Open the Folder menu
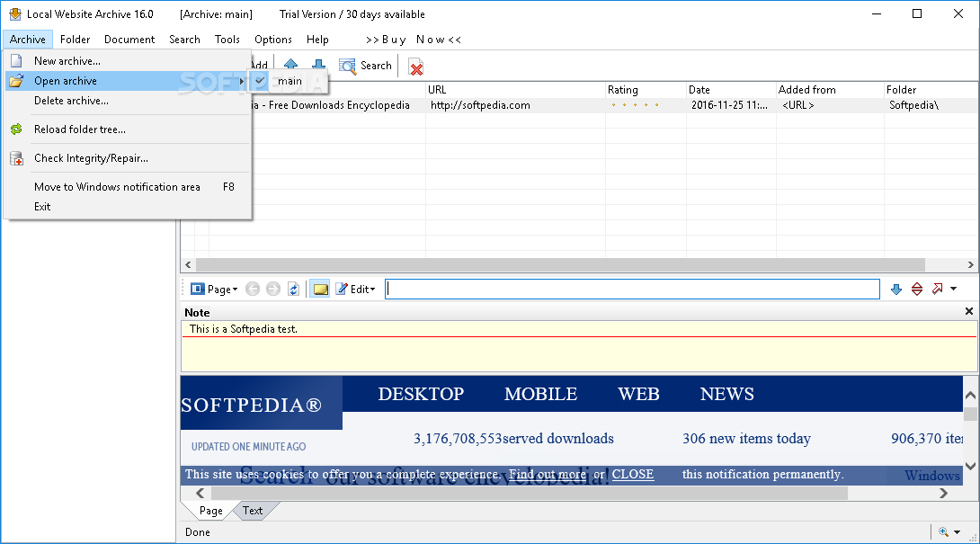This screenshot has height=544, width=980. click(75, 40)
